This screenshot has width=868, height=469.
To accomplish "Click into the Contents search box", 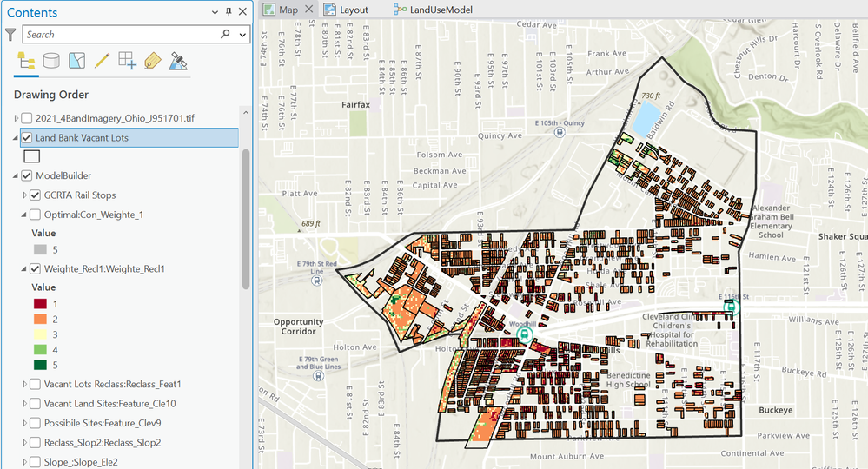I will tap(117, 35).
